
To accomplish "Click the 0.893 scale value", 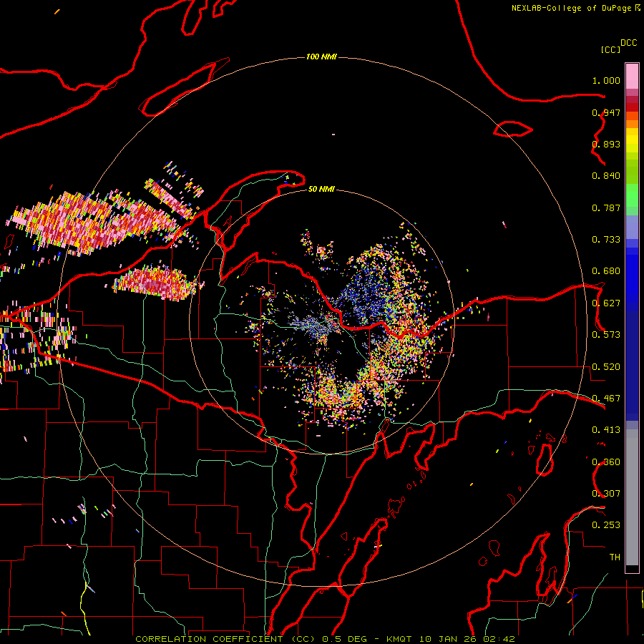I will (x=606, y=144).
